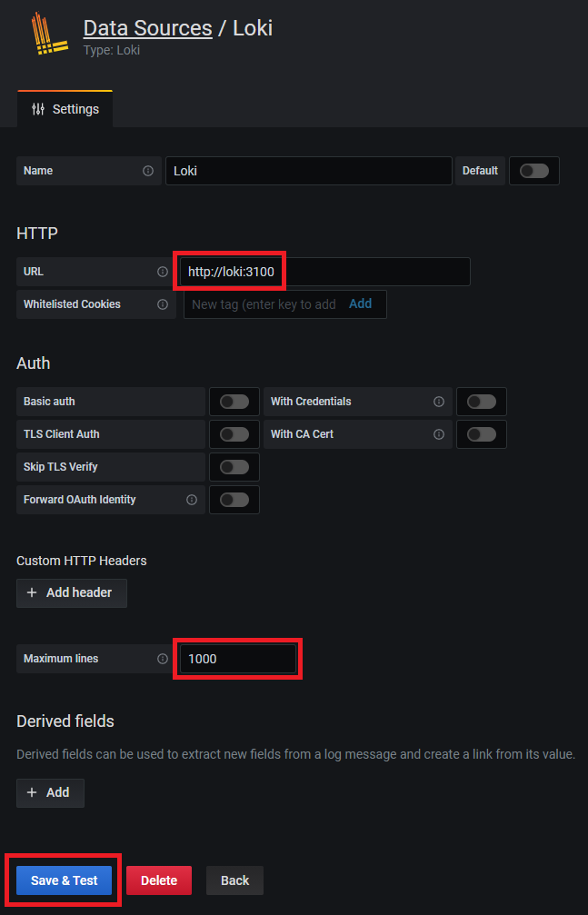The image size is (588, 915).
Task: Click Whitelisted Cookies info icon
Action: tap(163, 304)
